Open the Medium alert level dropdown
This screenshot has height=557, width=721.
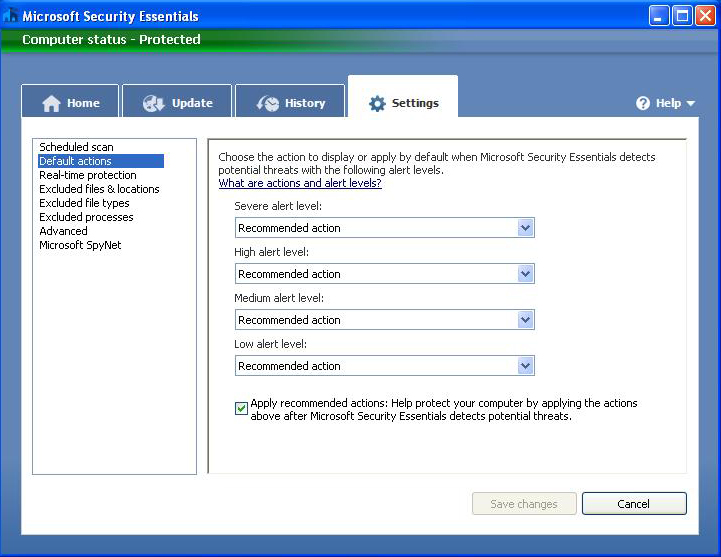pos(526,320)
